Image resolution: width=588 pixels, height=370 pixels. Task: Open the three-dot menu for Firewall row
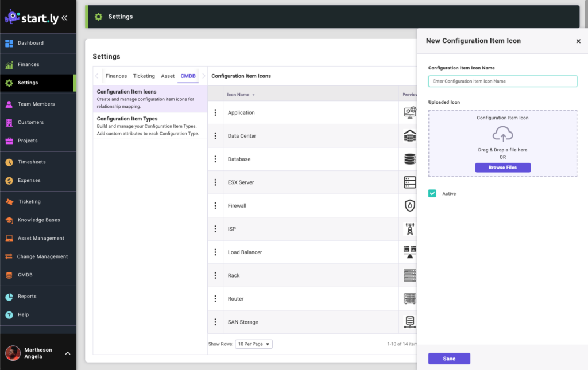click(215, 205)
